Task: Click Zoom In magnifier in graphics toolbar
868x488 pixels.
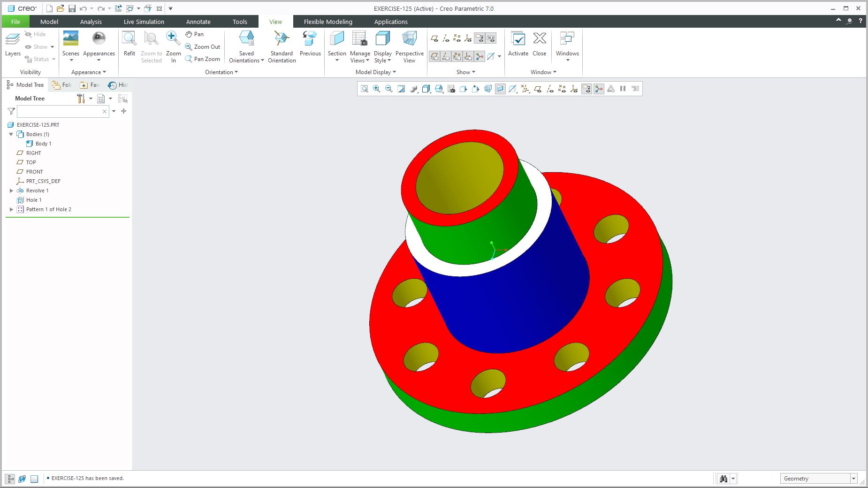Action: pos(377,89)
